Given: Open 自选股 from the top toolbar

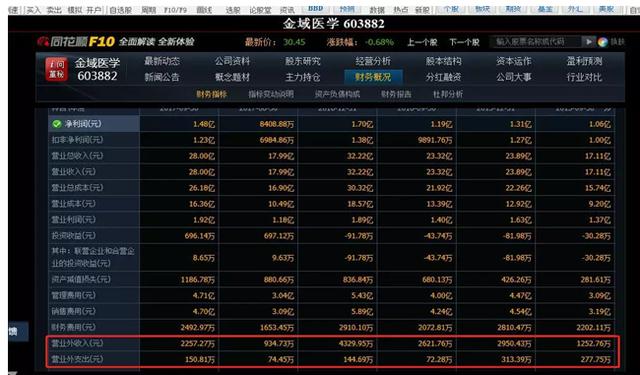Looking at the screenshot, I should click(120, 10).
